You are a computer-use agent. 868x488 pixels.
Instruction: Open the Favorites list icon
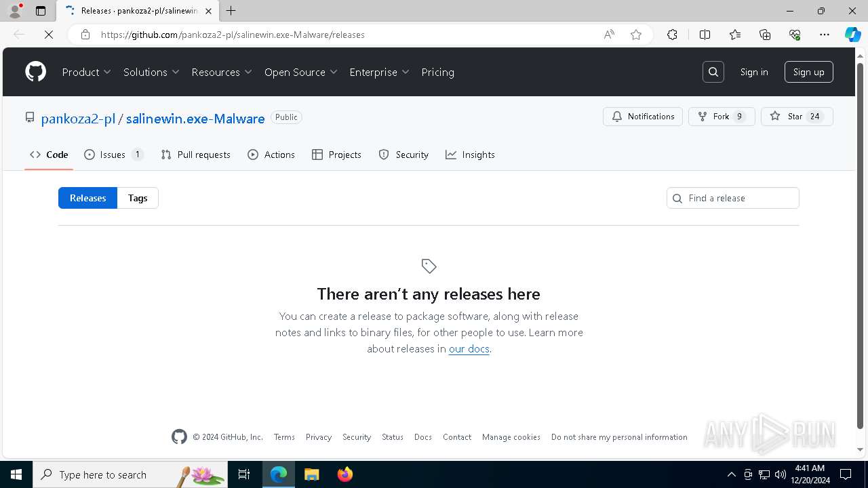735,35
